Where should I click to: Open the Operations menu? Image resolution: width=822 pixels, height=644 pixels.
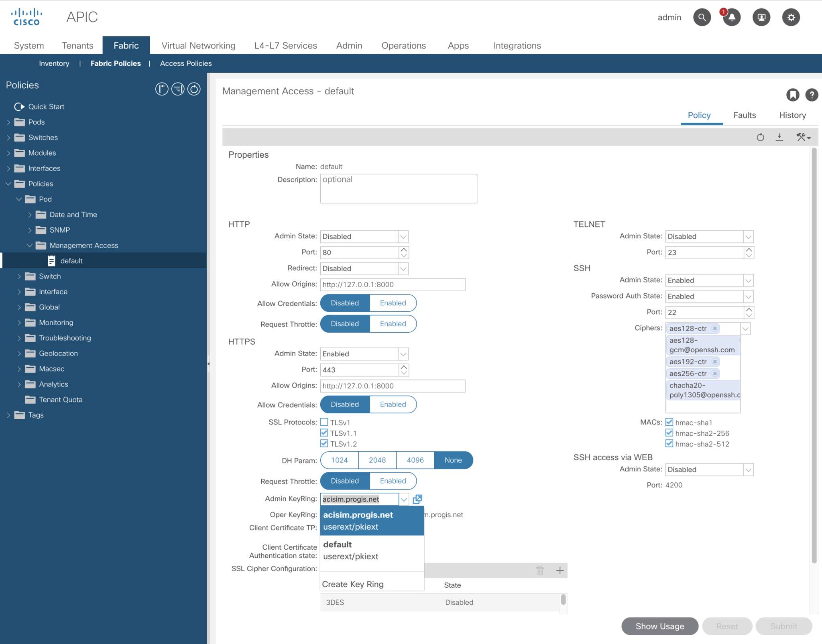pyautogui.click(x=404, y=45)
